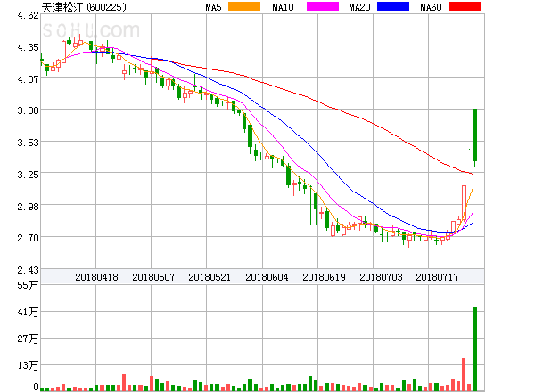Click the 2.98 price axis label

pos(28,207)
